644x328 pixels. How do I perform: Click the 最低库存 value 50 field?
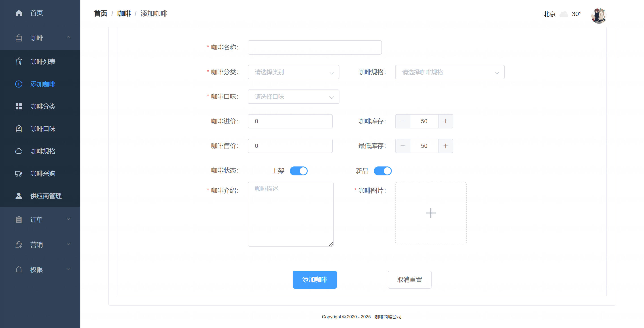[x=424, y=146]
